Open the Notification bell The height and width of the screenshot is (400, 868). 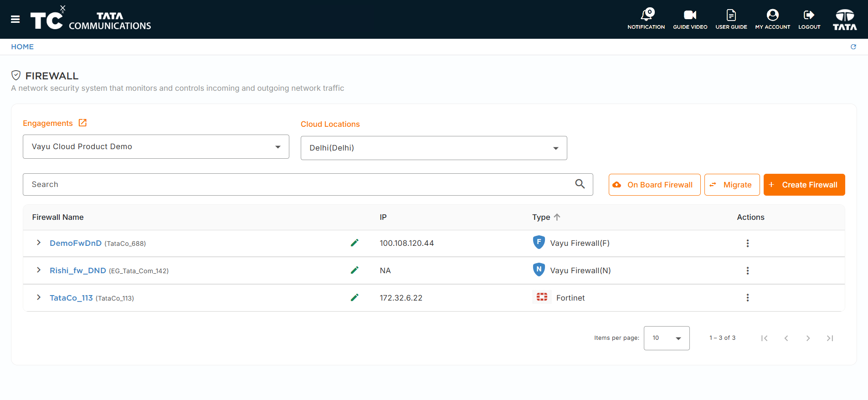pos(646,19)
